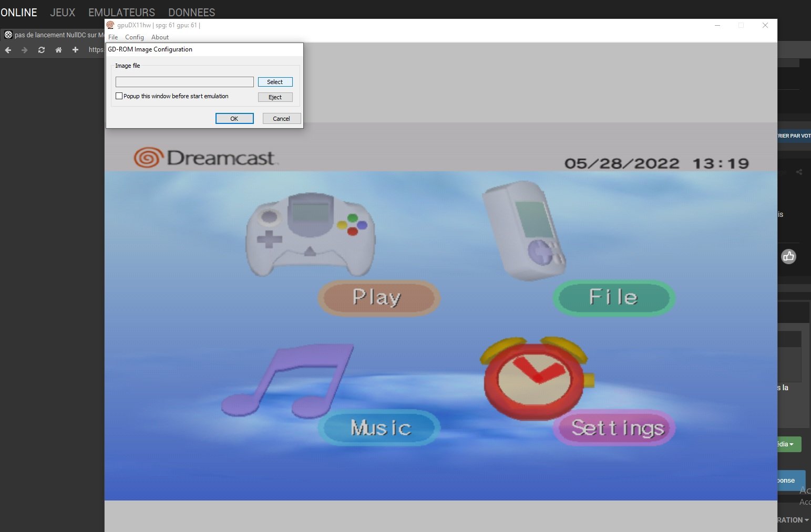This screenshot has height=532, width=811.
Task: Click browser home icon
Action: [58, 50]
